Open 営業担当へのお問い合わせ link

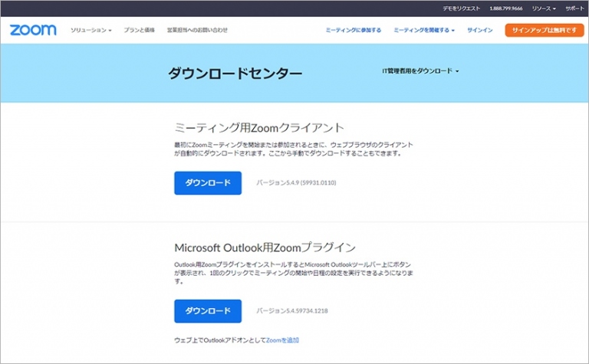click(x=197, y=30)
